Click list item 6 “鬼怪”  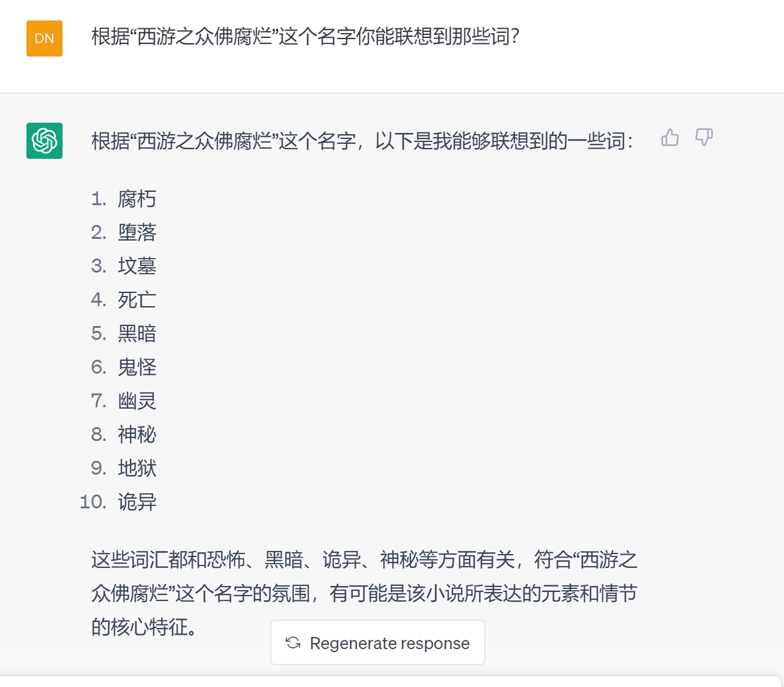(x=137, y=367)
